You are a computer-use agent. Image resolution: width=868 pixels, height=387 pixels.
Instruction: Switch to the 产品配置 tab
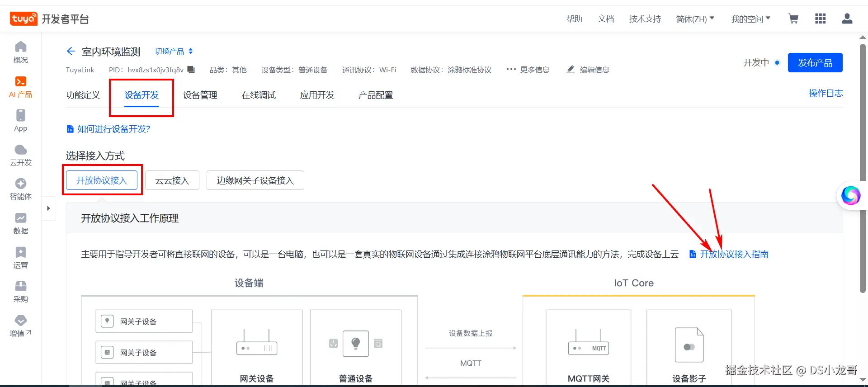pos(376,95)
